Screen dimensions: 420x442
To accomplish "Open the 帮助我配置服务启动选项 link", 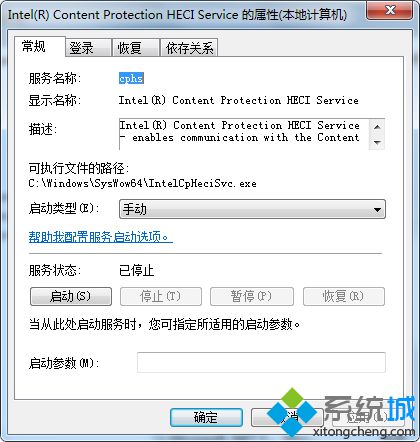I will (x=100, y=237).
